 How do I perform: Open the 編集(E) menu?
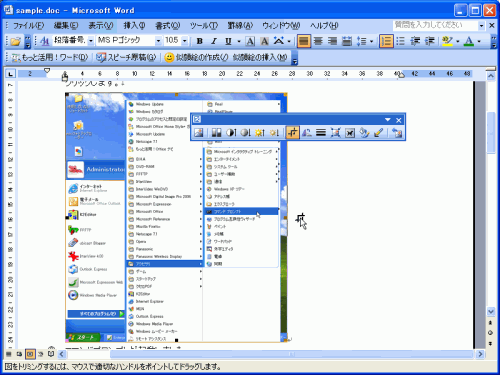[x=66, y=25]
